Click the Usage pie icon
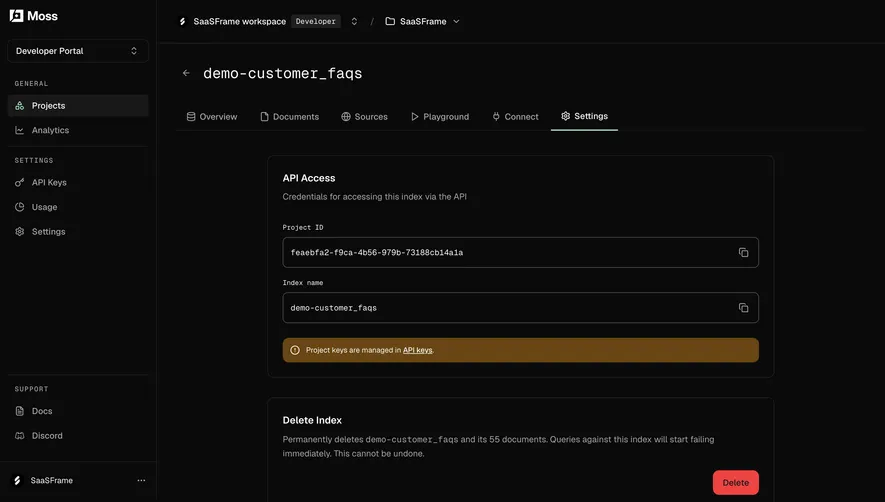The height and width of the screenshot is (502, 885). [x=20, y=207]
